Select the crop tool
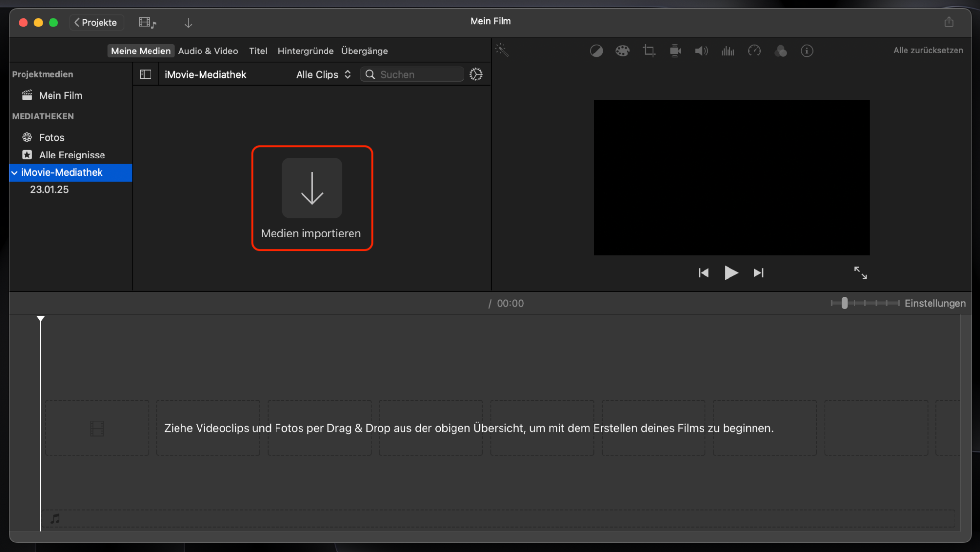The image size is (980, 552). (649, 51)
